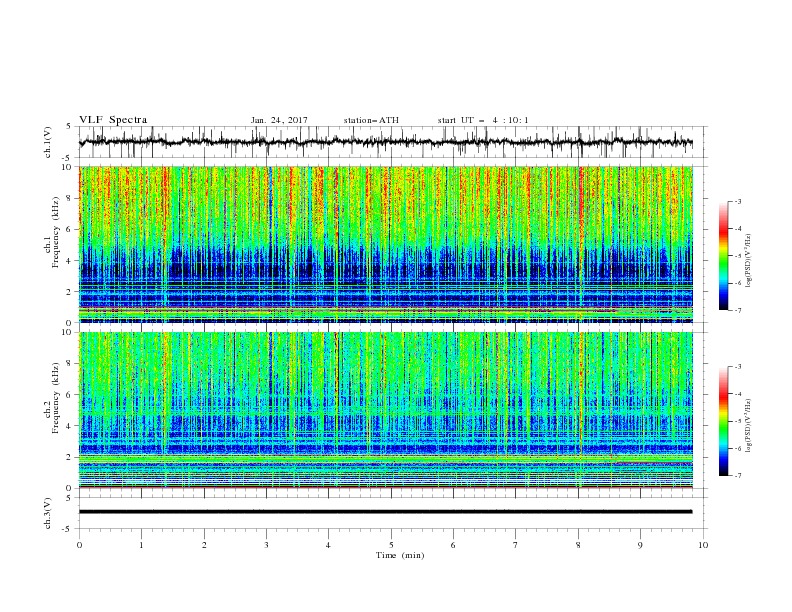Image resolution: width=792 pixels, height=612 pixels.
Task: Click the 'ch.3(V)' axis label
Action: [x=48, y=513]
